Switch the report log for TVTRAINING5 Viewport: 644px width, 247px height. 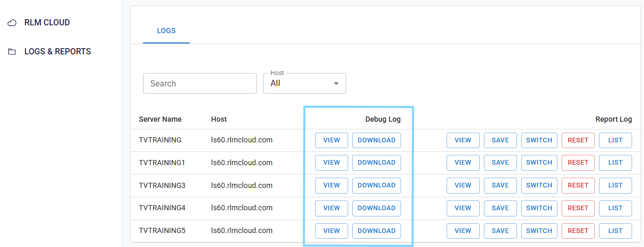point(539,231)
